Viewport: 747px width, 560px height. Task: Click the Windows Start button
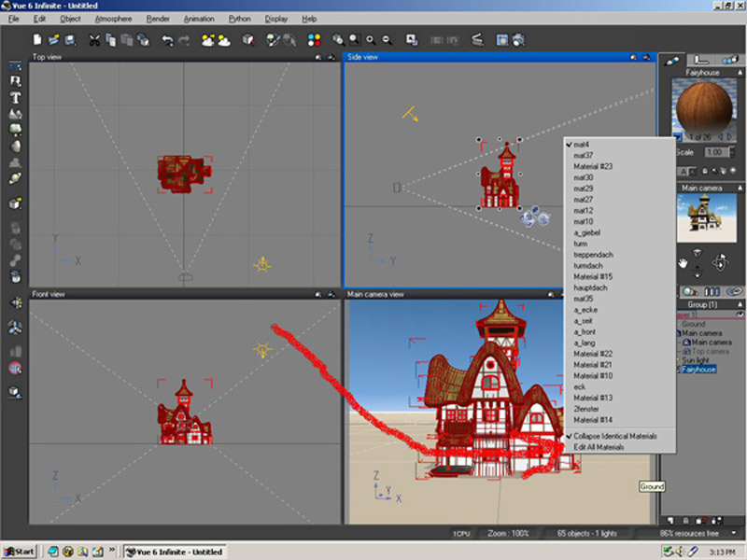click(20, 552)
